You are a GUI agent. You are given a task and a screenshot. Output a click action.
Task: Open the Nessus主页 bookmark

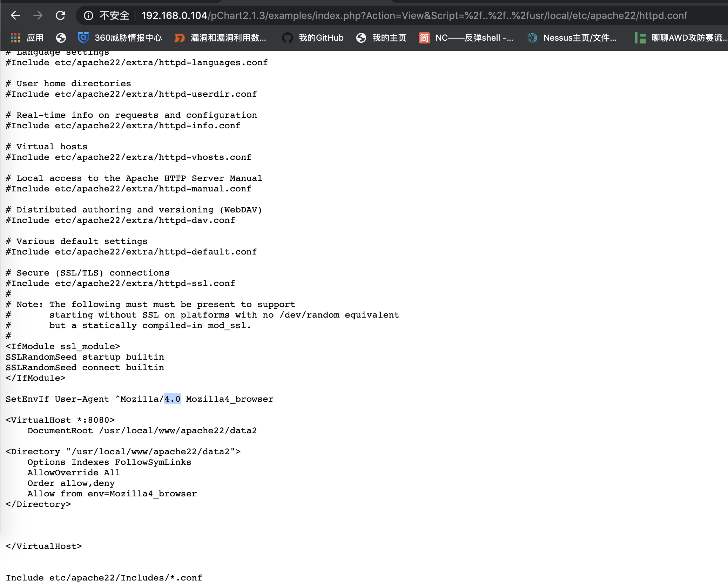(x=572, y=38)
